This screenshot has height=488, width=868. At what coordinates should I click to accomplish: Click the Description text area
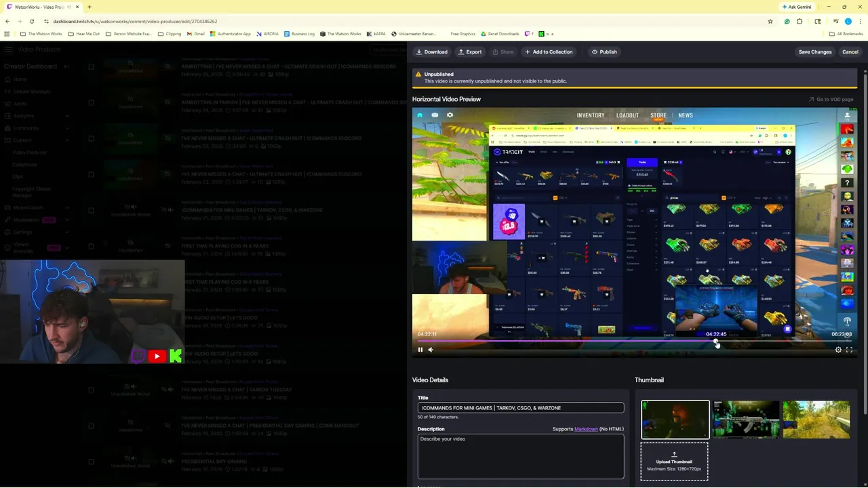[x=521, y=456]
